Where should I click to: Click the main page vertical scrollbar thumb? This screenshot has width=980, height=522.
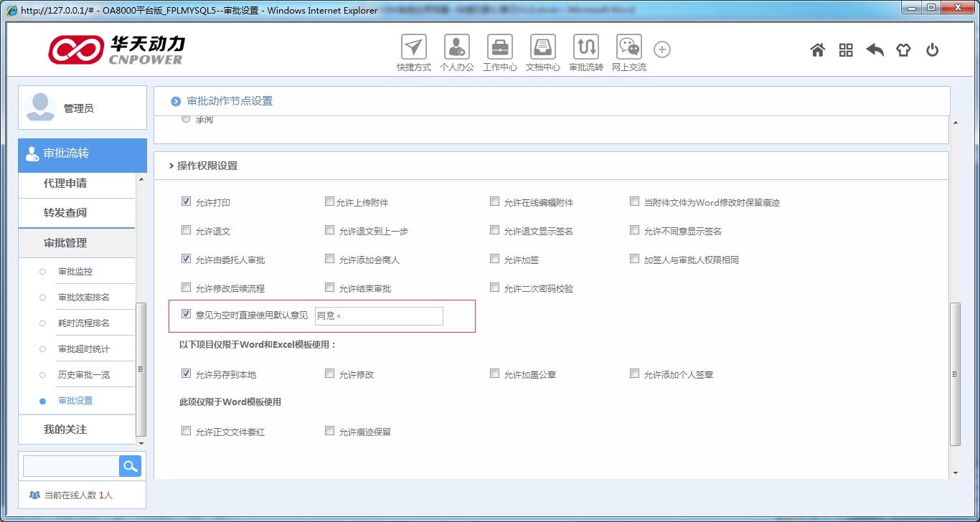point(954,373)
